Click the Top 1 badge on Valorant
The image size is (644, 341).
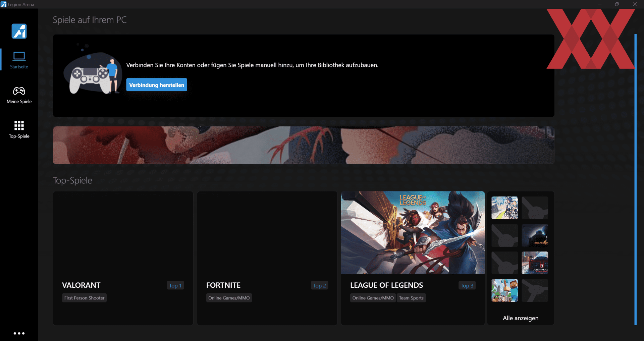[x=175, y=285]
